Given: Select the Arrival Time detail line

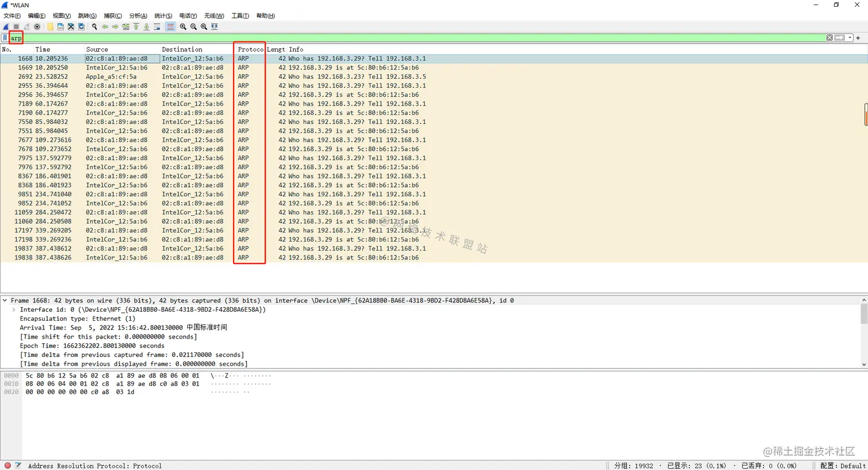Looking at the screenshot, I should (x=123, y=328).
